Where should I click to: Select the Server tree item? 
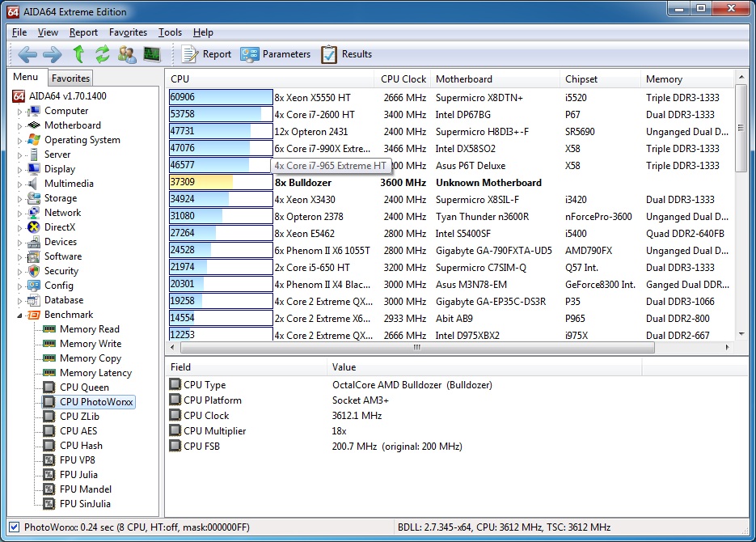pos(57,155)
